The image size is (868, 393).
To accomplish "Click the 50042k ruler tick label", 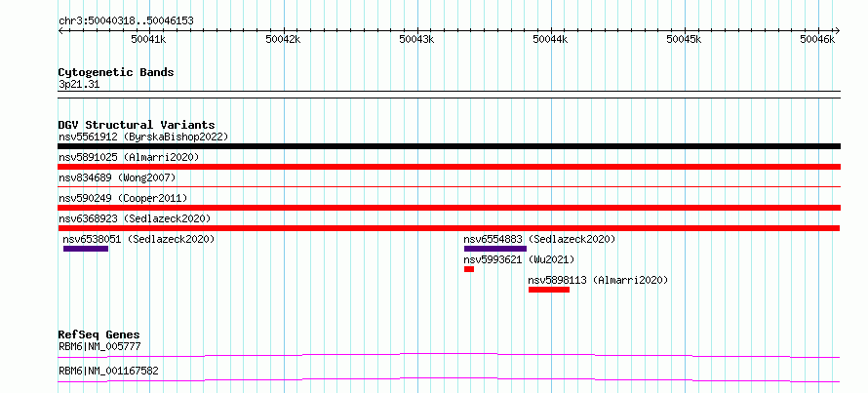I will point(283,39).
